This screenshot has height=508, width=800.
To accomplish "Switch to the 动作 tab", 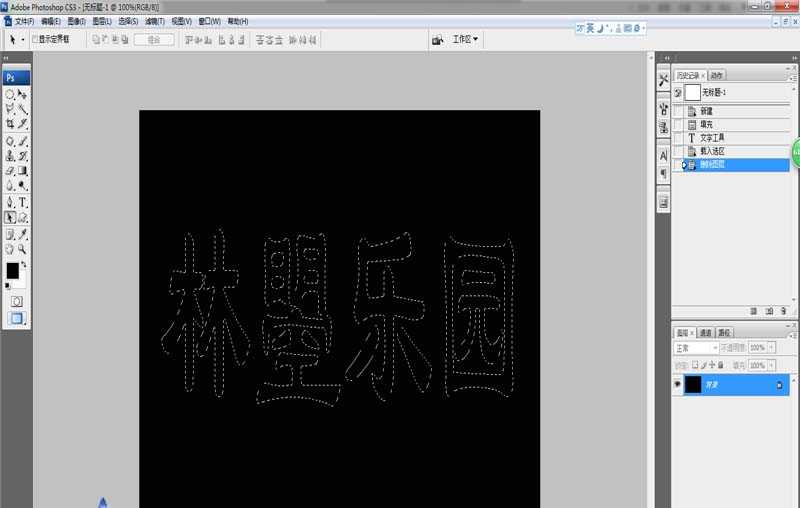I will pyautogui.click(x=717, y=76).
